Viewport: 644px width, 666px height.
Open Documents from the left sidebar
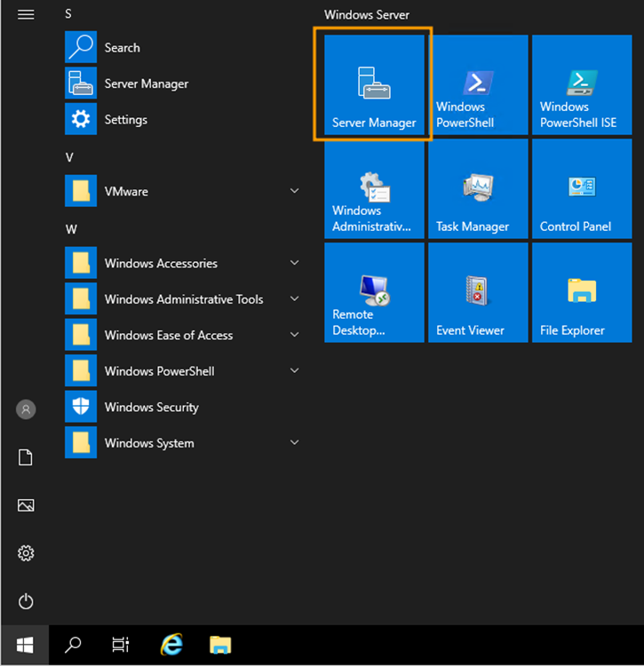click(26, 457)
